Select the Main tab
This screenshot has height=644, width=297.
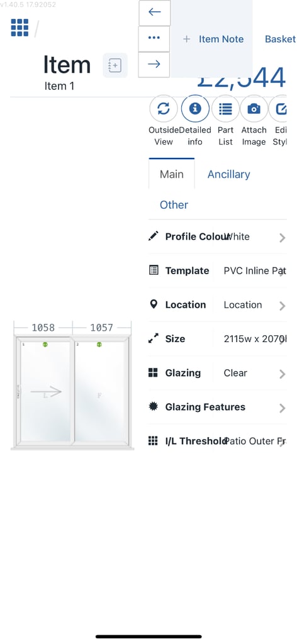click(x=172, y=174)
